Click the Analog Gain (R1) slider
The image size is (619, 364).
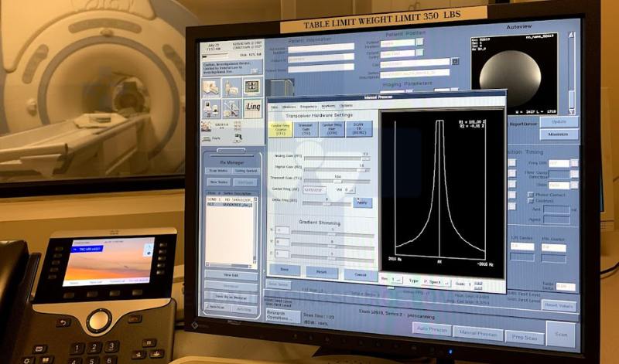pyautogui.click(x=337, y=158)
